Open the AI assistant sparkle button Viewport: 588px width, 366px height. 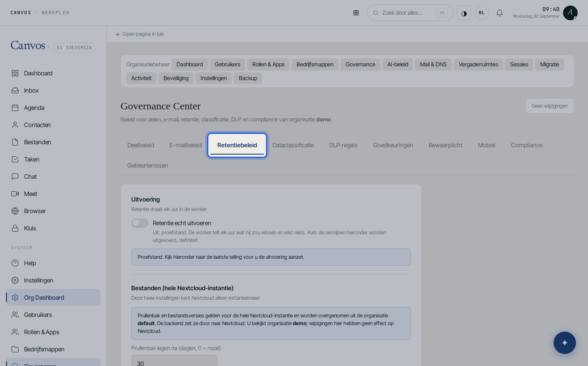point(565,343)
